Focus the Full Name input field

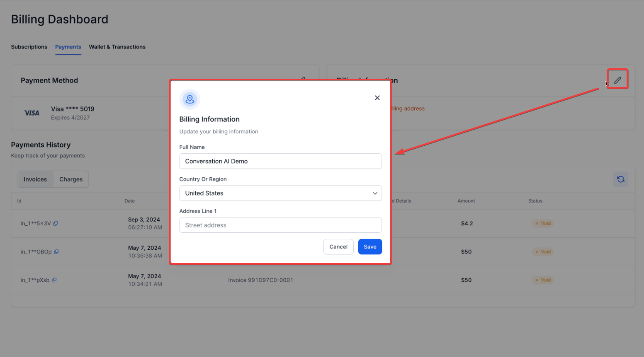[280, 161]
